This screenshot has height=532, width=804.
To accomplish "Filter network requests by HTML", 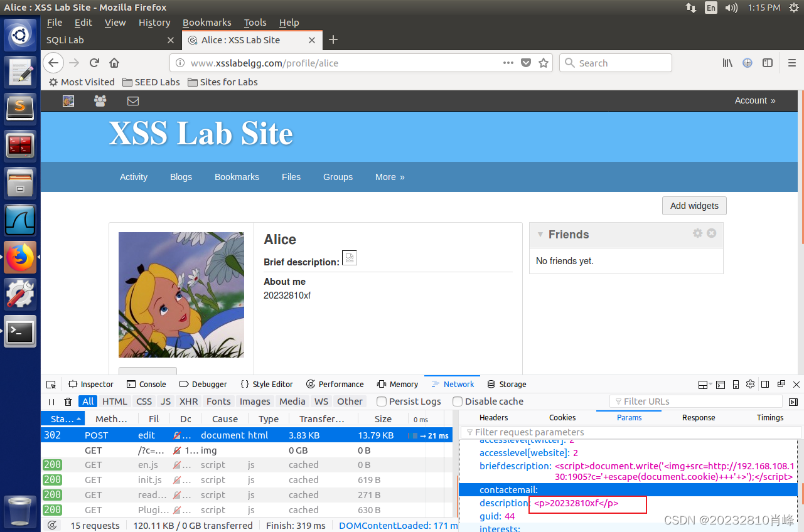I will pyautogui.click(x=115, y=402).
